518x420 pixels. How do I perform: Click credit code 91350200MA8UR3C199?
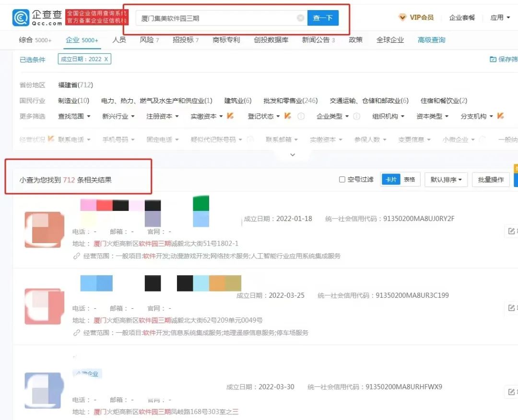(x=412, y=295)
